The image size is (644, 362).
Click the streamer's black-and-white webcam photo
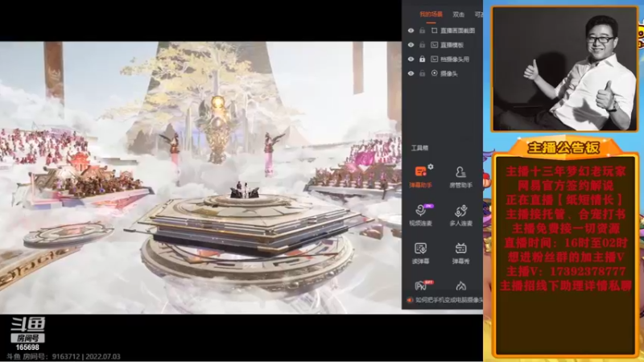click(564, 68)
